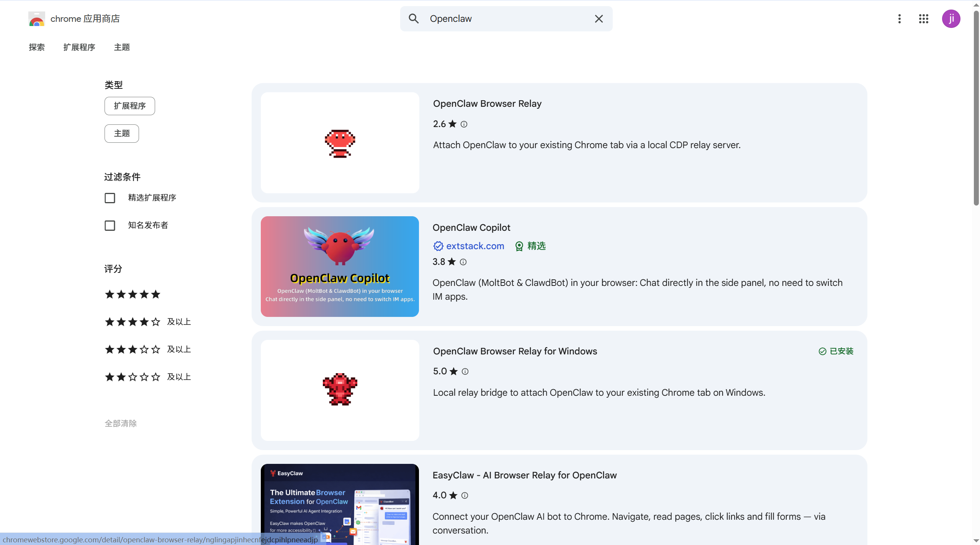Open the purple account avatar
This screenshot has height=545, width=980.
click(x=951, y=19)
